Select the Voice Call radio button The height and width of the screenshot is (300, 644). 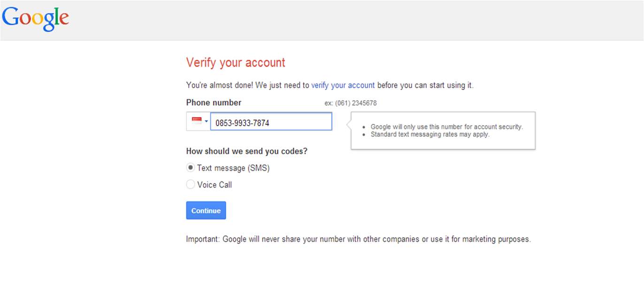191,185
